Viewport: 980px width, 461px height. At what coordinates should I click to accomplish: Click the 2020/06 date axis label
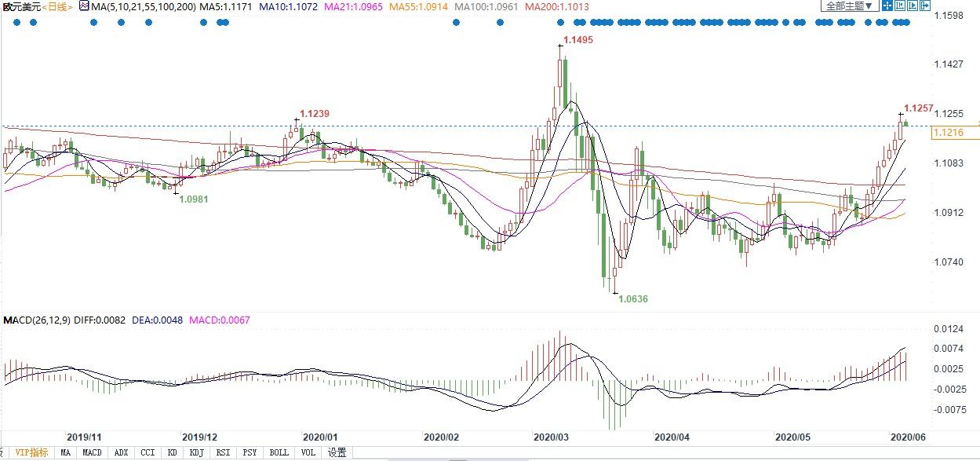pos(907,436)
